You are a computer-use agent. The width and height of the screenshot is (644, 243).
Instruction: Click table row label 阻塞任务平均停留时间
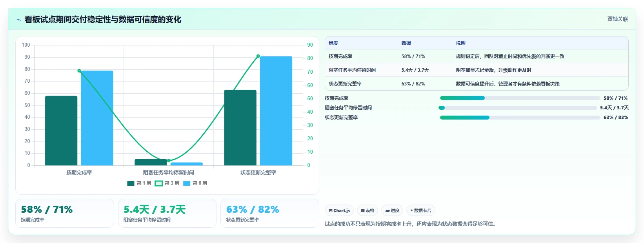[x=352, y=70]
